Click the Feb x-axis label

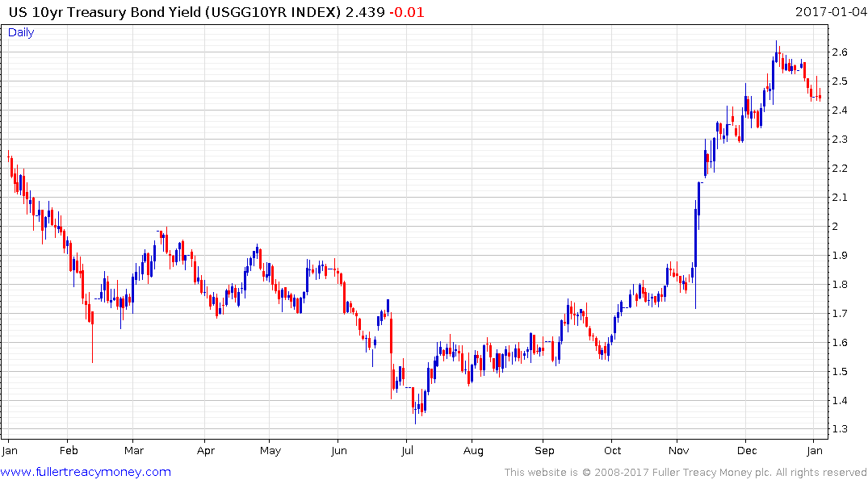[x=69, y=451]
